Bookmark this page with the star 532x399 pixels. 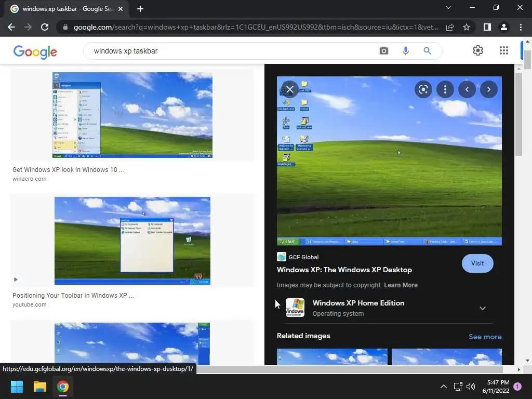click(x=467, y=27)
